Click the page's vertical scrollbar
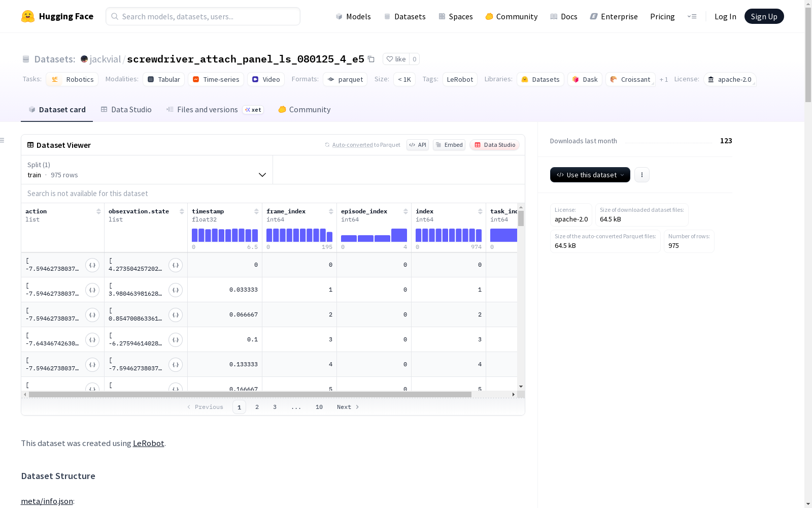The image size is (812, 508). pos(808,56)
